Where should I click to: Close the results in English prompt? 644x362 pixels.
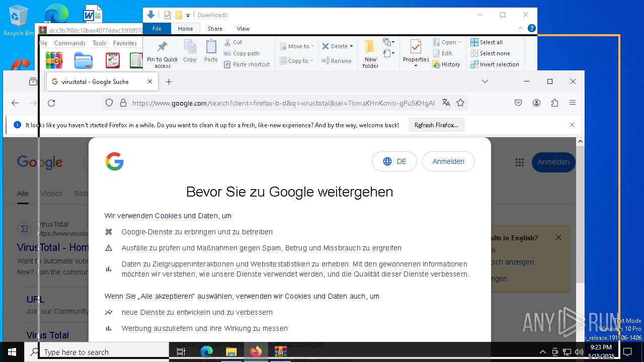[558, 237]
